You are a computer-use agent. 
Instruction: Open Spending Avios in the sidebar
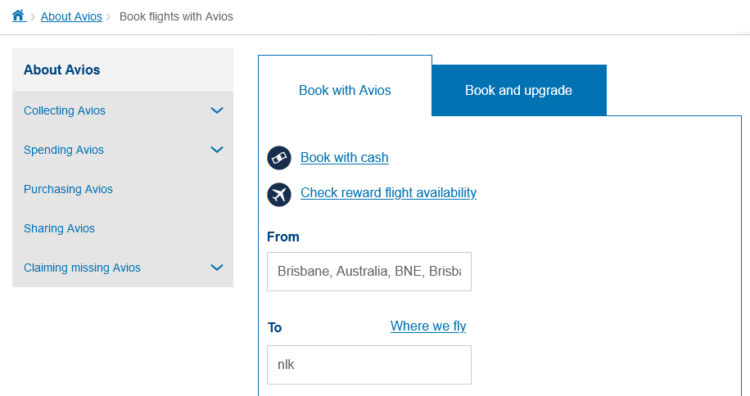pos(64,150)
